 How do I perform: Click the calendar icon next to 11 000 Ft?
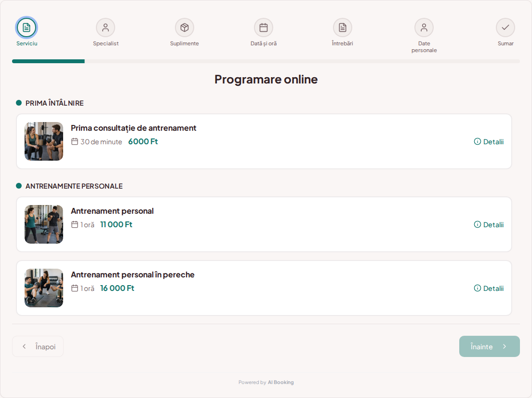tap(75, 224)
